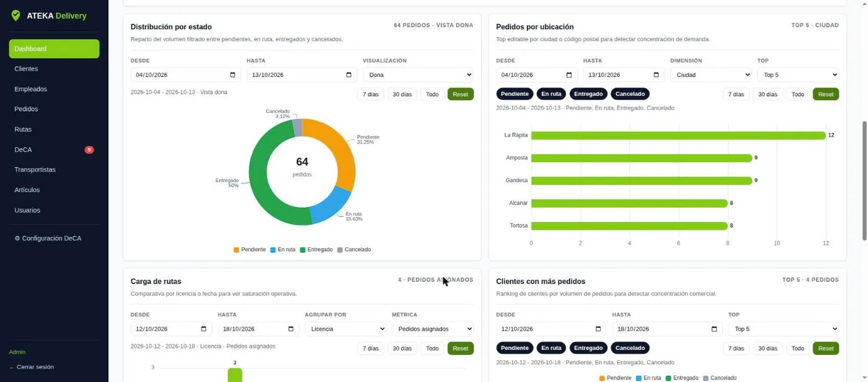Click Cerrar sesión link

click(x=32, y=367)
